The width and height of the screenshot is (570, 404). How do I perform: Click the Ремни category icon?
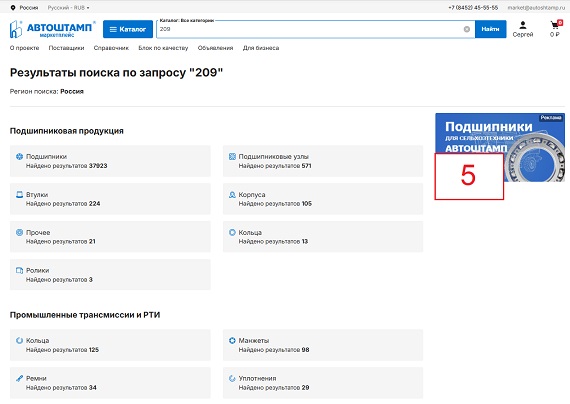click(19, 379)
